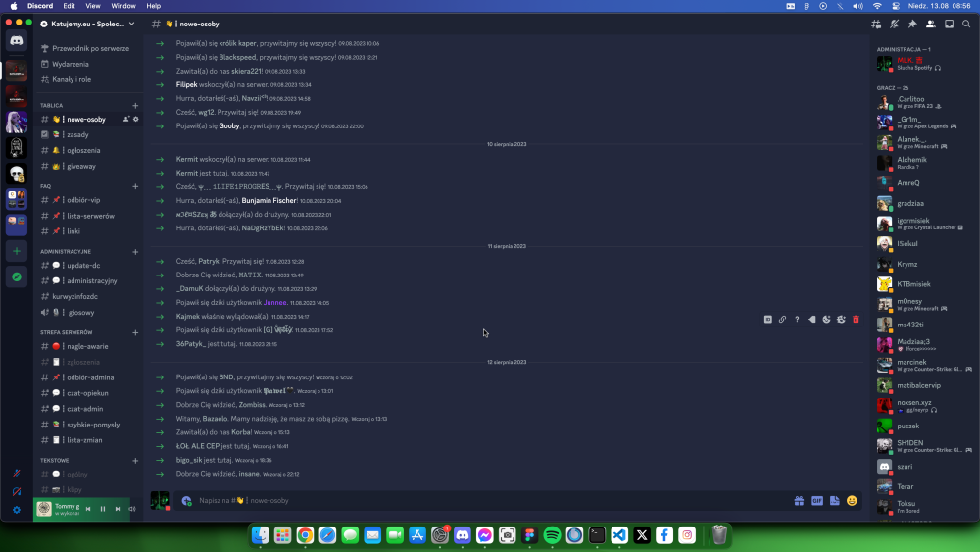This screenshot has height=552, width=980.
Task: Click the search magnifier icon
Action: tap(966, 24)
